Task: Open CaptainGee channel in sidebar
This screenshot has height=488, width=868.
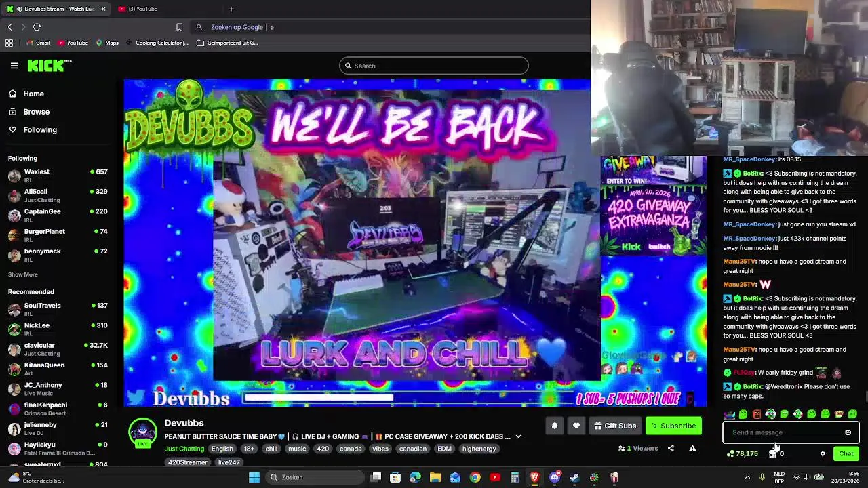Action: (x=58, y=215)
